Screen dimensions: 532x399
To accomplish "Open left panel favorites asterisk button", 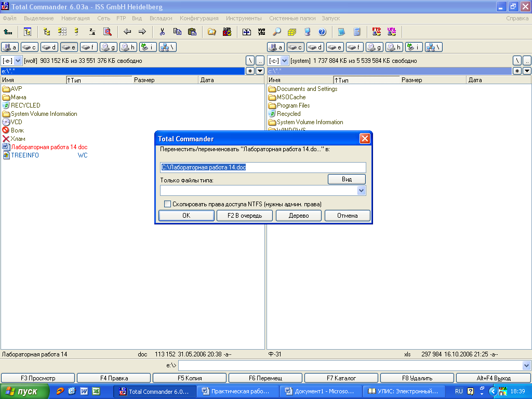I will click(250, 71).
